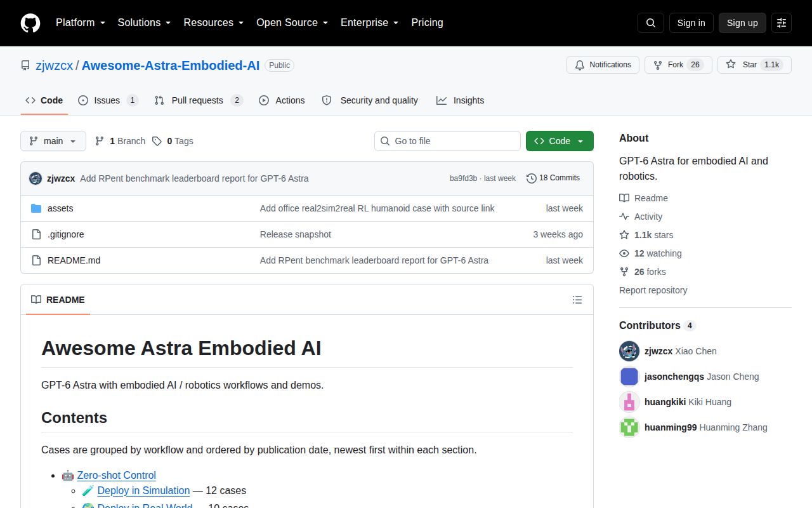Switch to the Issues tab
The image size is (812, 508).
click(108, 100)
